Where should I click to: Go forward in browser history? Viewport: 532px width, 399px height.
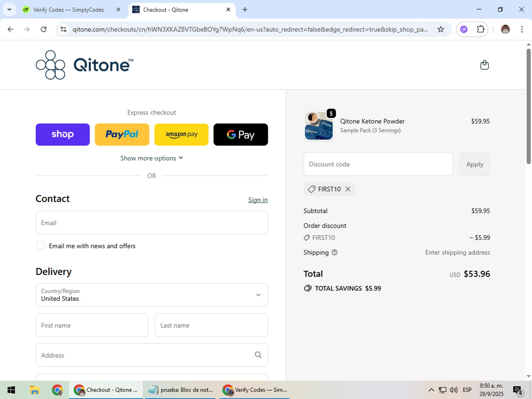pos(27,29)
